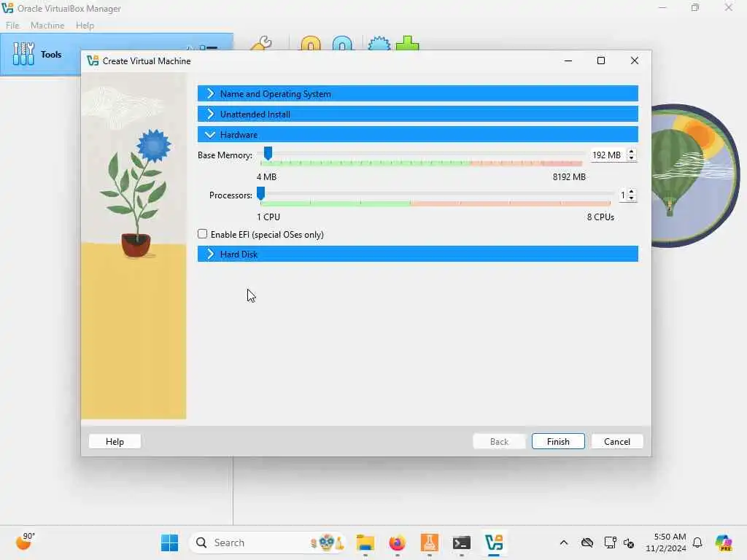
Task: Click the blue starburst New machine icon
Action: pos(379,44)
